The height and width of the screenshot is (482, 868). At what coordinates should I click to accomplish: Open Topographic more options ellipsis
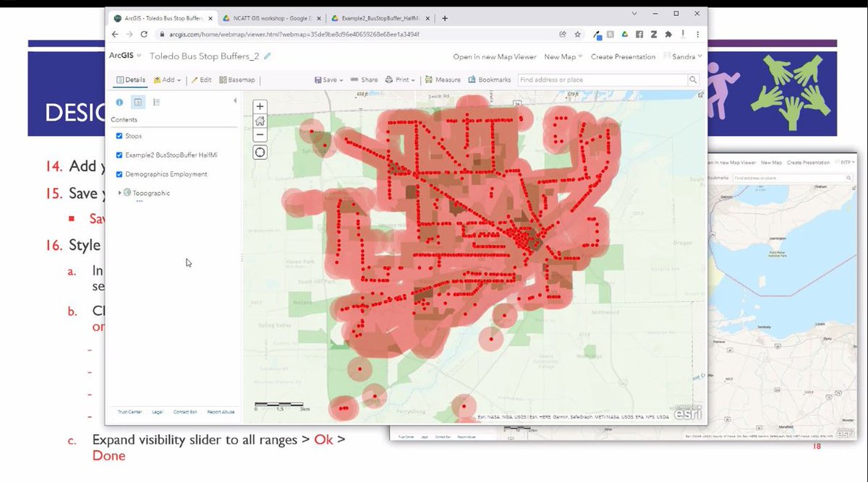pos(139,202)
